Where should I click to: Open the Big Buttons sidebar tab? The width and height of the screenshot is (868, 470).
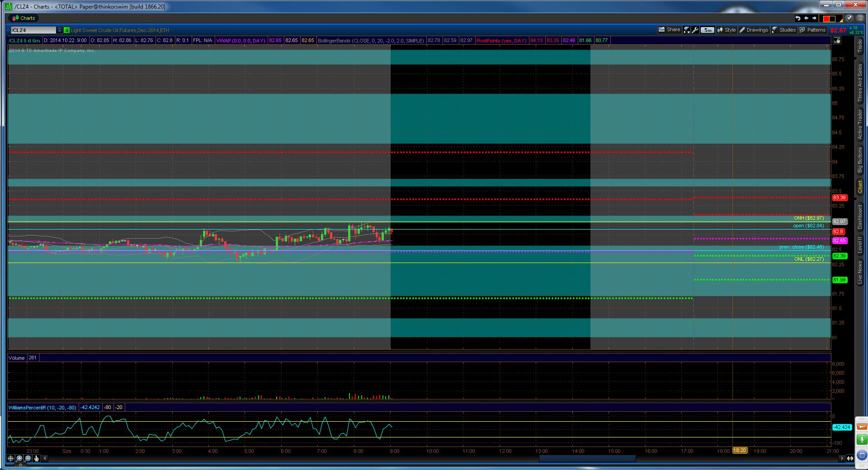pos(860,160)
